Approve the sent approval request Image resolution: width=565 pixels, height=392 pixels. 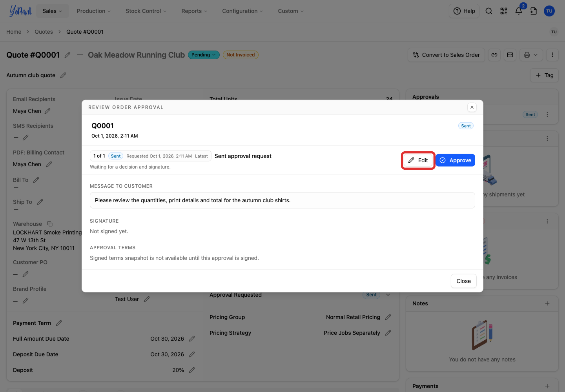(x=455, y=160)
